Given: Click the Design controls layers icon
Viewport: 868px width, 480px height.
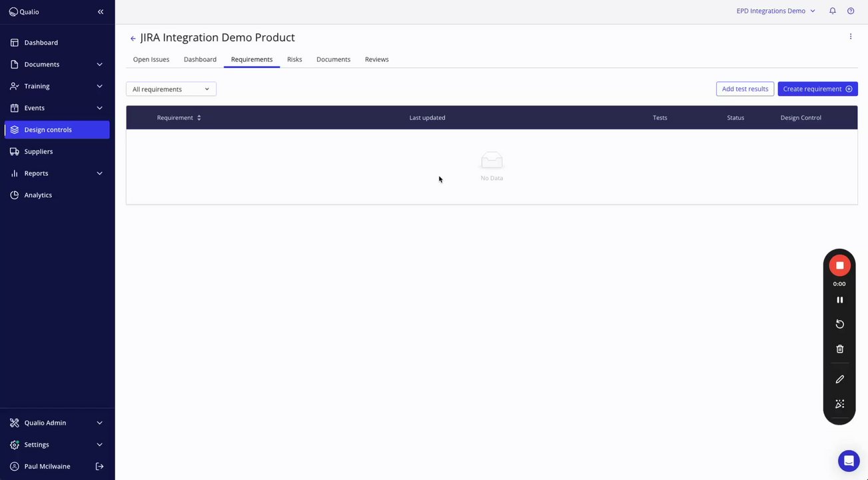Looking at the screenshot, I should pos(15,130).
